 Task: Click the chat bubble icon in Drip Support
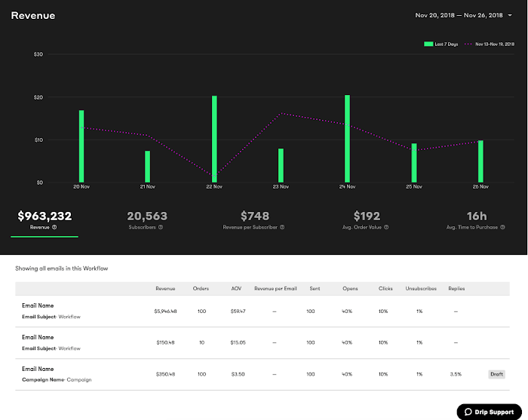click(468, 412)
